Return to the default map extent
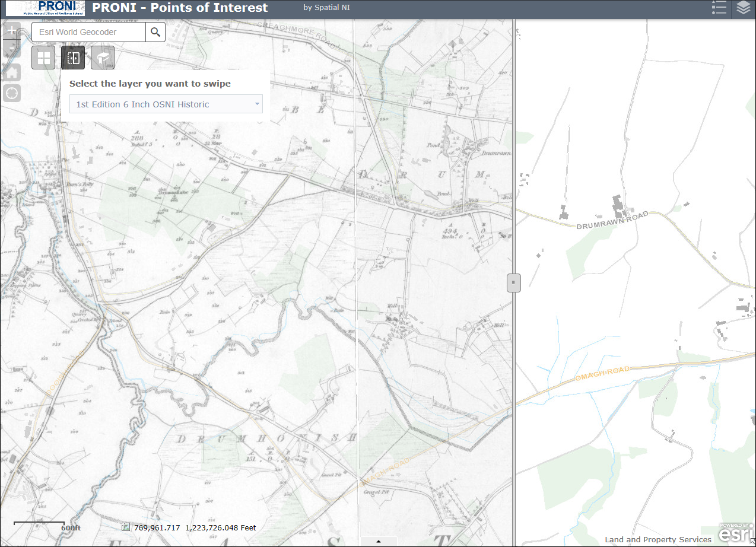This screenshot has height=547, width=756. [x=11, y=72]
